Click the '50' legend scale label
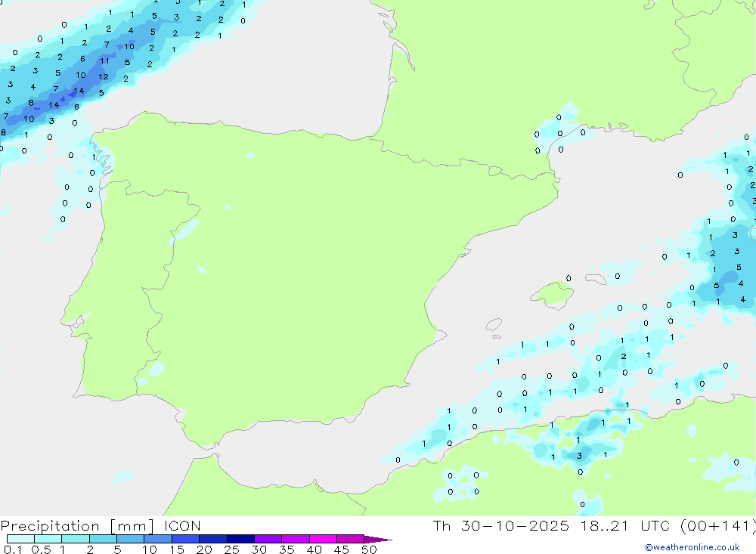This screenshot has width=756, height=554. [x=369, y=549]
